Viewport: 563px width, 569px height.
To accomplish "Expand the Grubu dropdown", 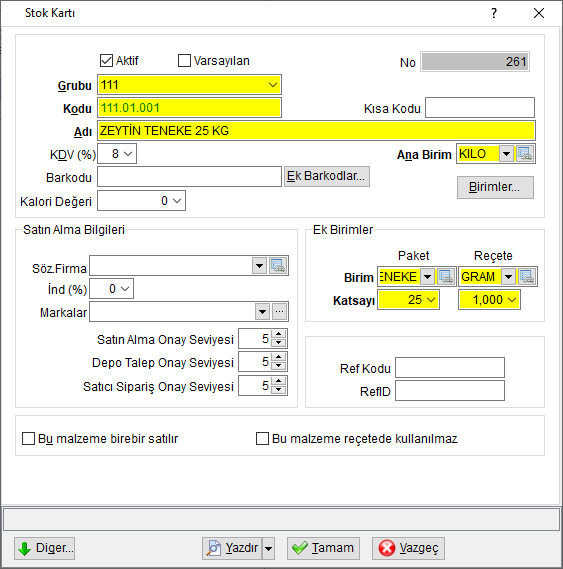I will tap(273, 85).
